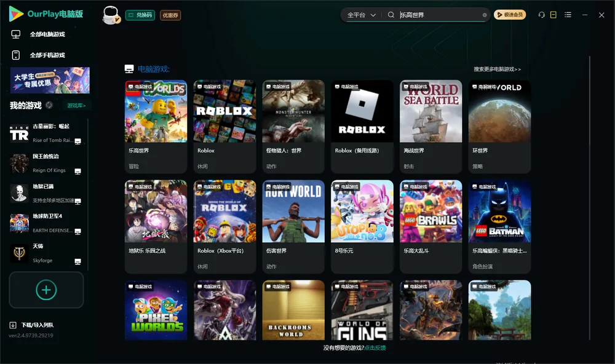Open 下载/导入列队 download queue

[x=32, y=325]
